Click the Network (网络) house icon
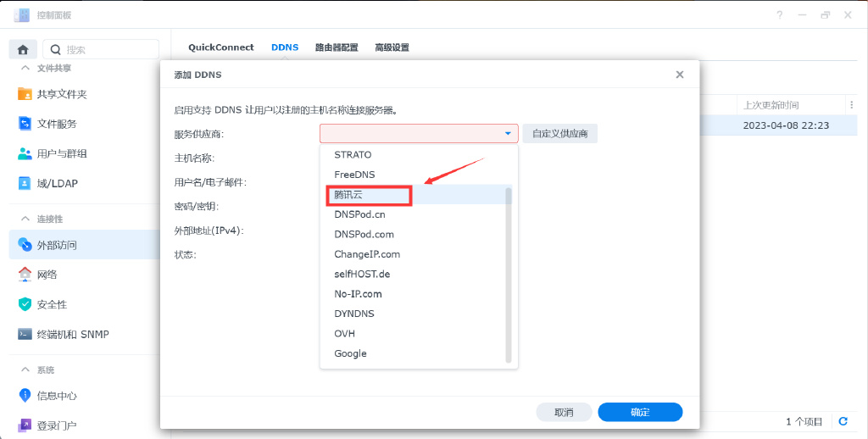The height and width of the screenshot is (439, 868). [x=25, y=274]
